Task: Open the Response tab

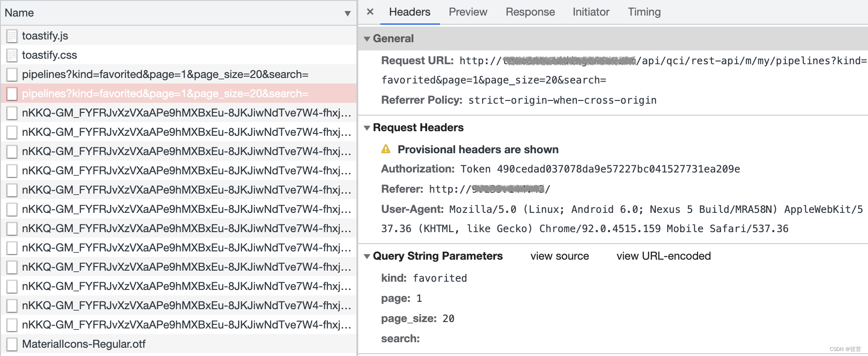Action: click(530, 12)
